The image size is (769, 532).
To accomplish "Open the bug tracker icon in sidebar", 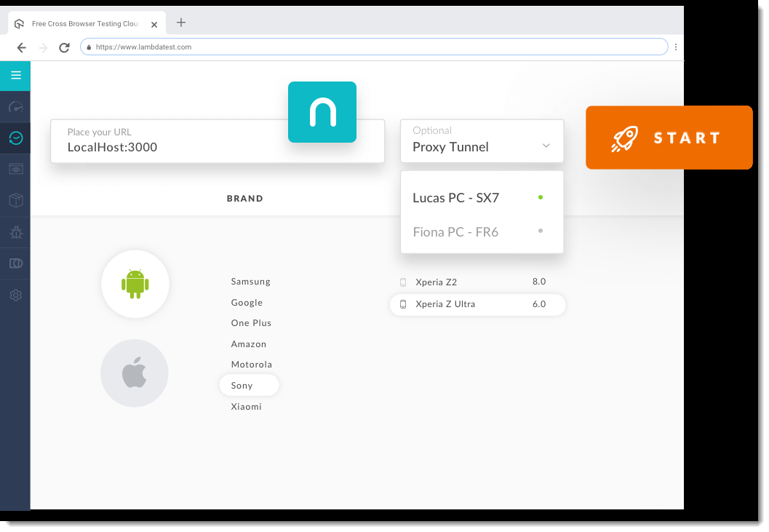I will coord(16,231).
